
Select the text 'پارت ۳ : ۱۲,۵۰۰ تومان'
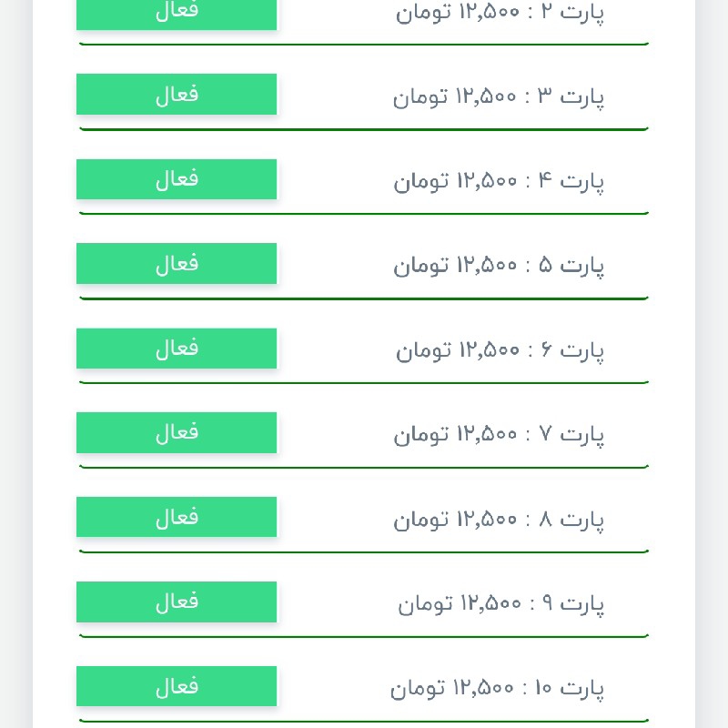499,96
